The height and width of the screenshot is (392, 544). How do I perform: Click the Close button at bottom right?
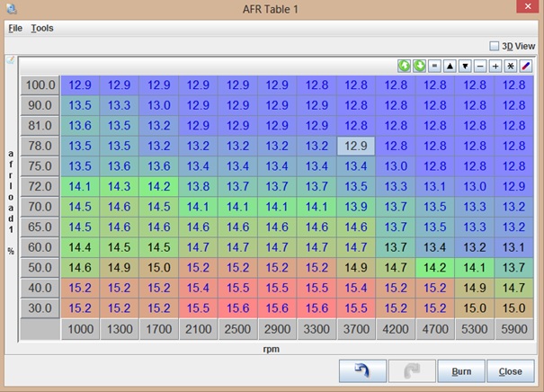[510, 371]
